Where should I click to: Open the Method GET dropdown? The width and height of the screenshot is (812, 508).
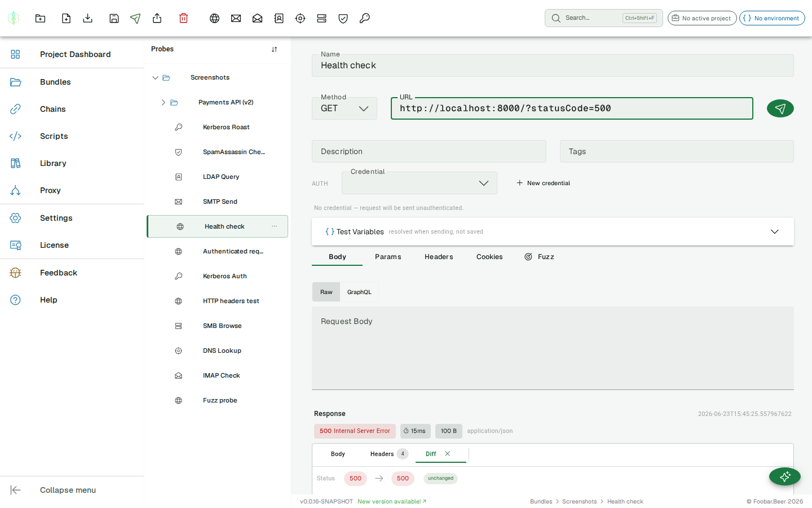345,108
